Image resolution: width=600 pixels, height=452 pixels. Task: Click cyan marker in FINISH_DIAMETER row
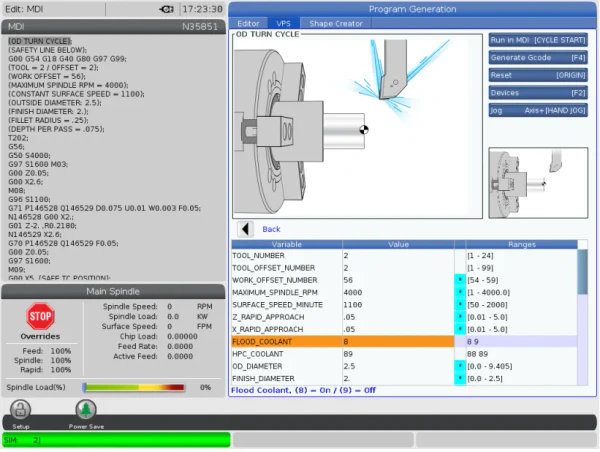pyautogui.click(x=460, y=379)
